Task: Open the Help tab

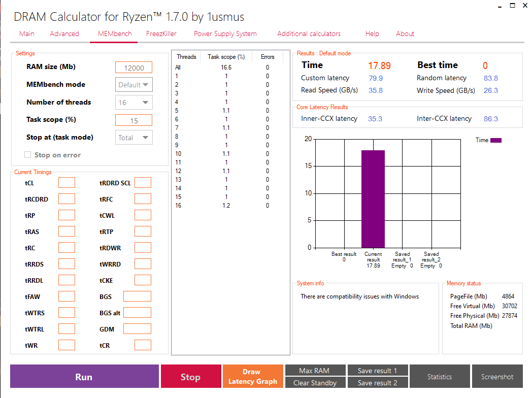Action: pos(372,34)
